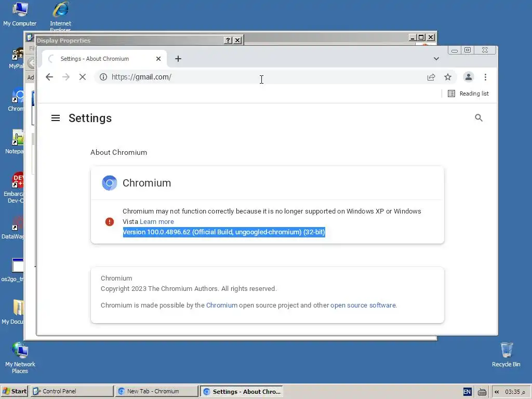
Task: Open the open source software link
Action: click(363, 305)
